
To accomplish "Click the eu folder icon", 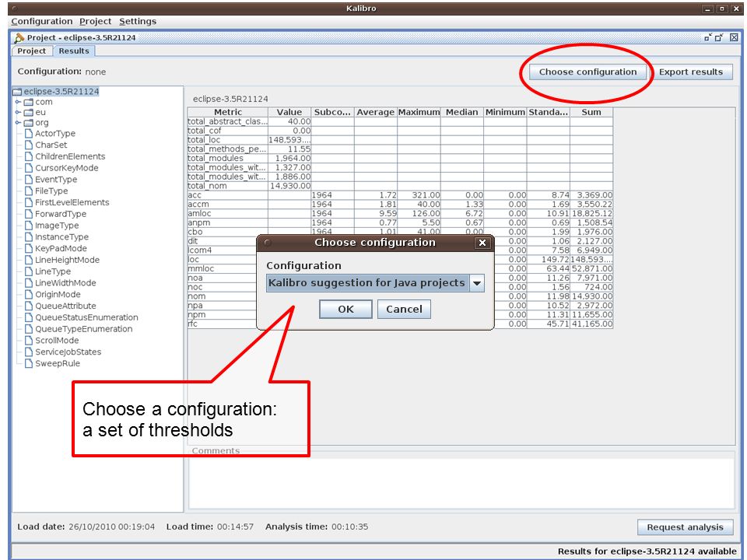I will tap(29, 112).
